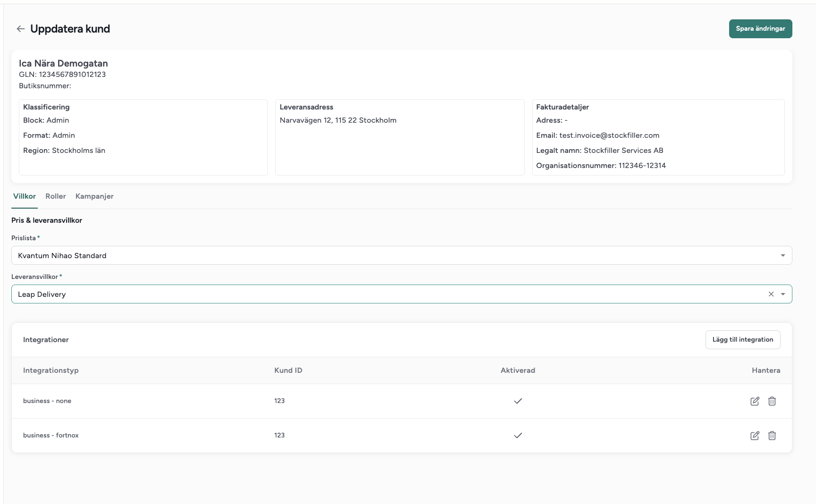
Task: Edit the business - none integration
Action: [x=755, y=401]
